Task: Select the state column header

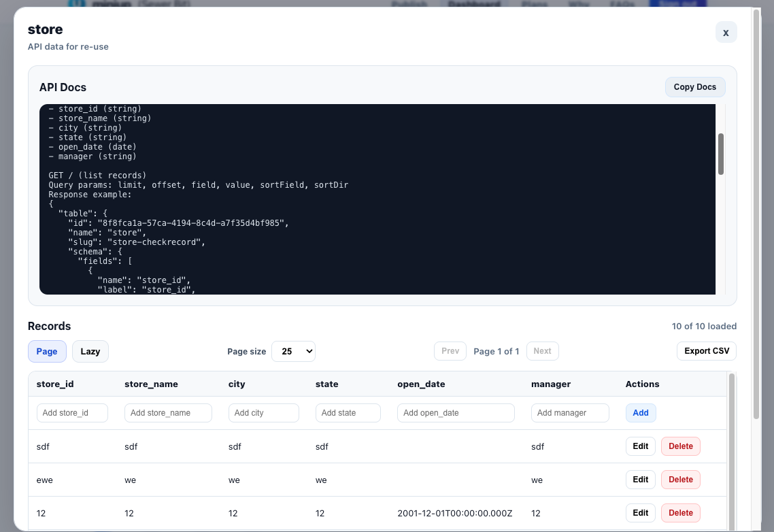Action: pos(326,384)
